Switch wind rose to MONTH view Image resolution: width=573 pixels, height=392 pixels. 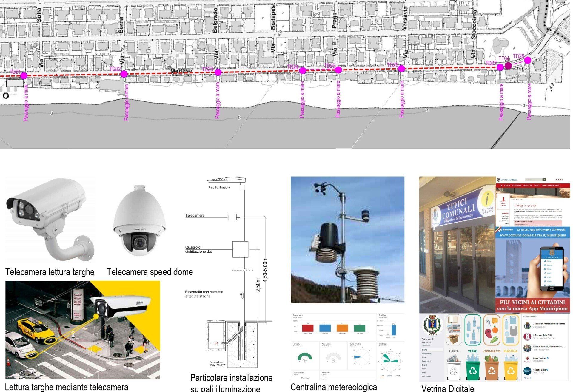(x=398, y=376)
